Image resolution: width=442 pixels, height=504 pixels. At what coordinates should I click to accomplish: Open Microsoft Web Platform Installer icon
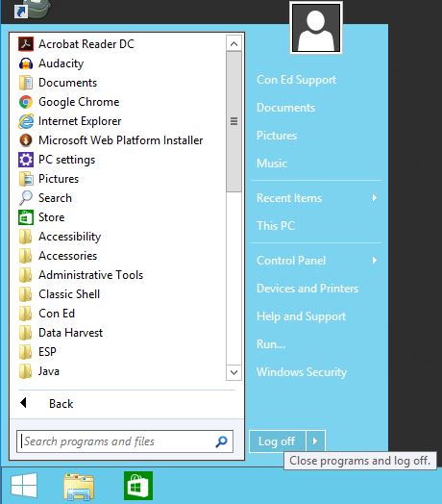click(26, 140)
